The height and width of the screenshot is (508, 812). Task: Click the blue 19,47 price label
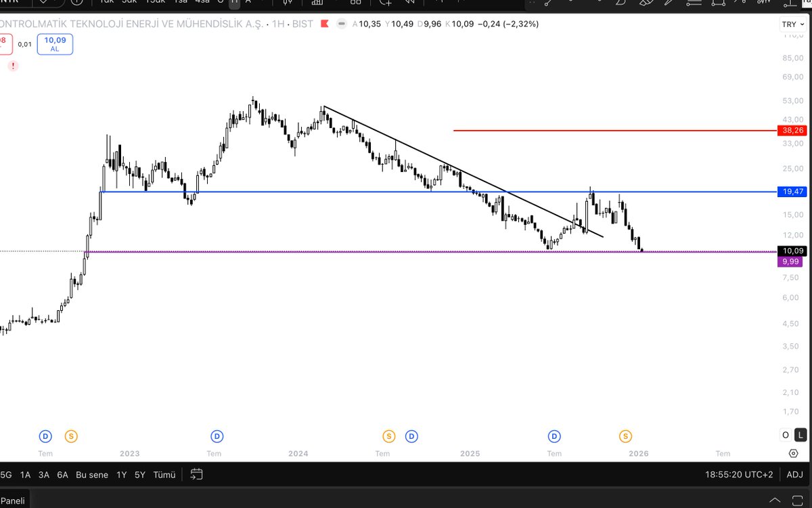click(x=792, y=192)
